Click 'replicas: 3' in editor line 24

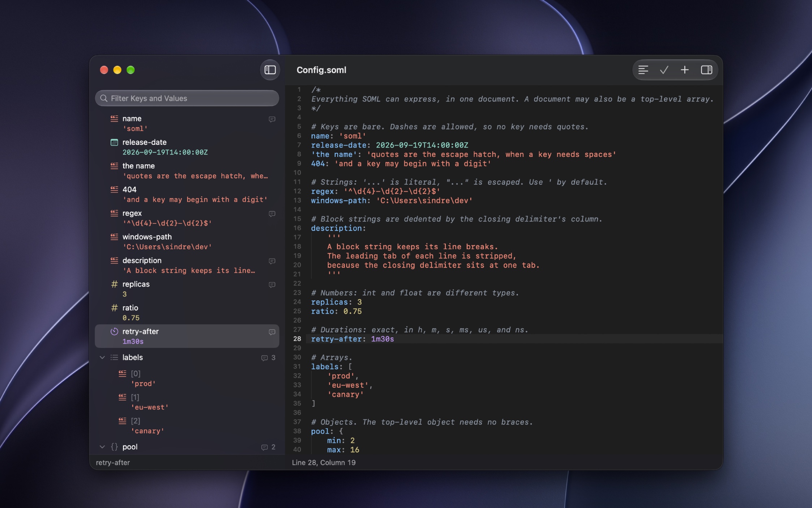[336, 302]
